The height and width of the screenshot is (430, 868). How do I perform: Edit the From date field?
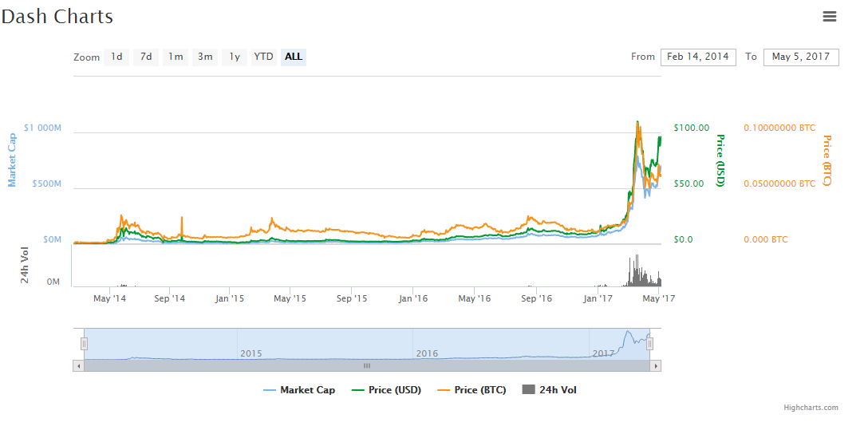698,57
